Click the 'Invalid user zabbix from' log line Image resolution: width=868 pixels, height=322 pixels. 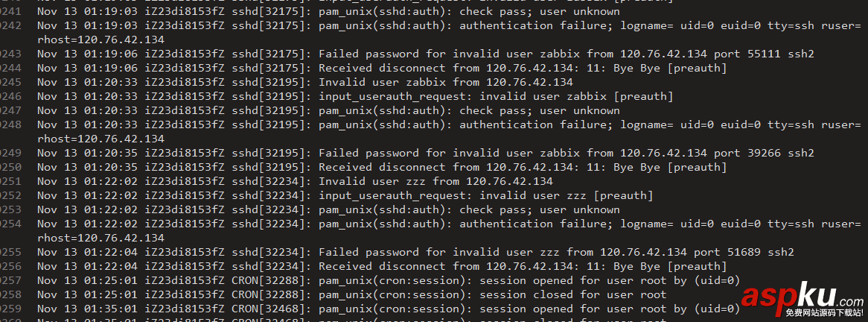445,83
